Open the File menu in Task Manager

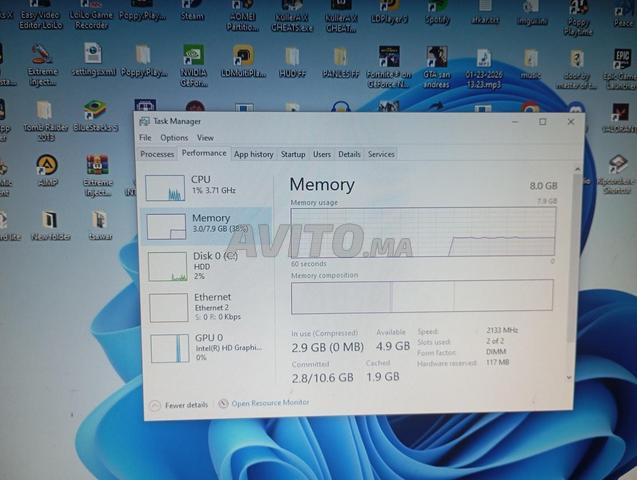click(x=145, y=138)
